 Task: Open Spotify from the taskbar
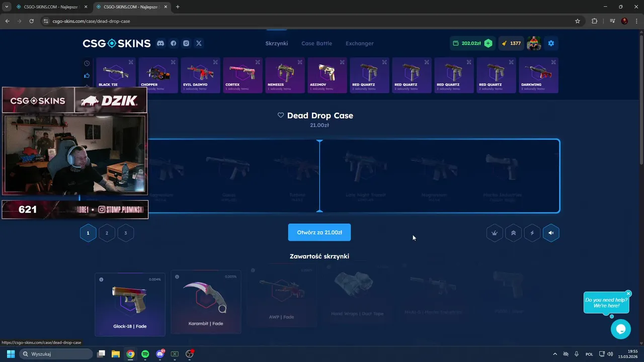[x=145, y=354]
